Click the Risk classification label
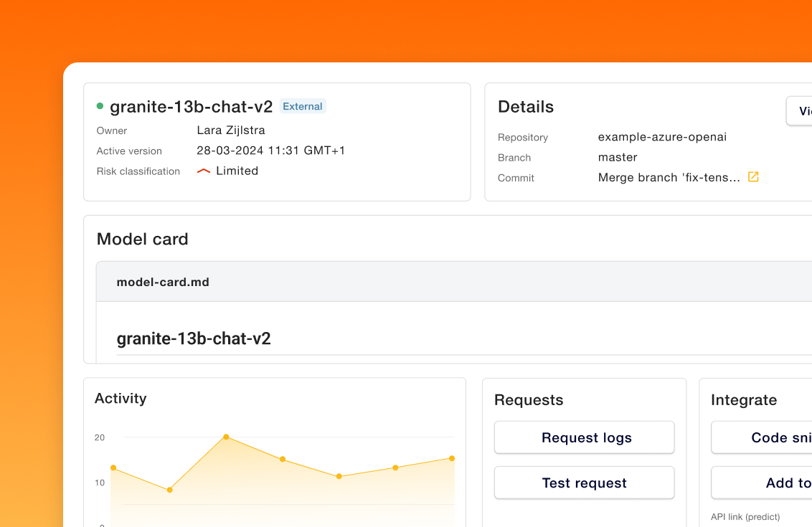This screenshot has height=527, width=812. [x=138, y=171]
